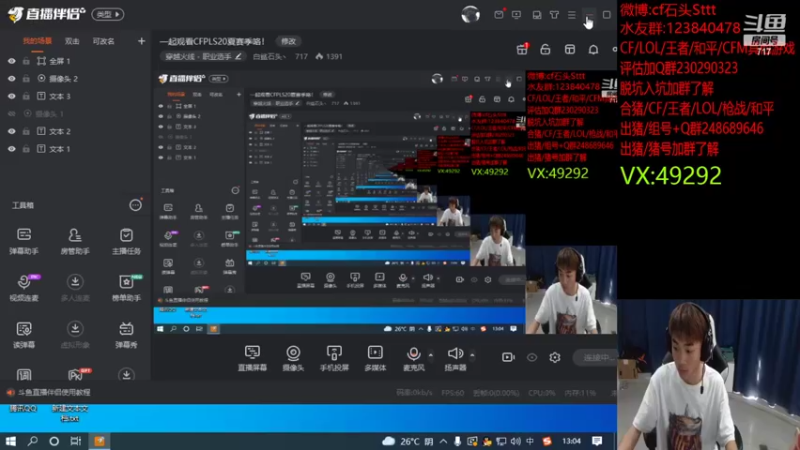The height and width of the screenshot is (450, 800).
Task: Expand the 类型 dropdown beside the logo
Action: (108, 14)
